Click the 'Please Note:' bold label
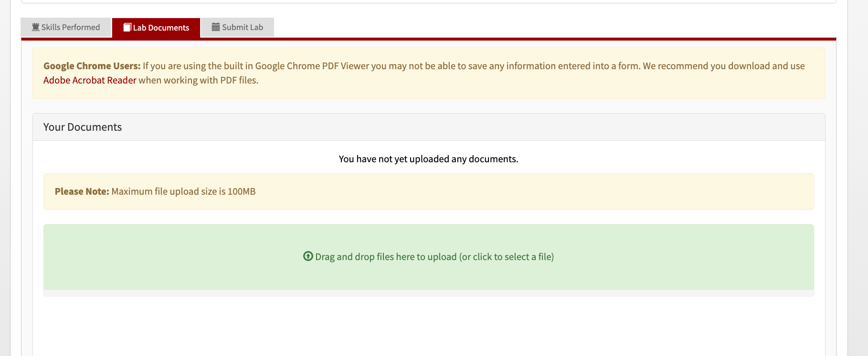868x356 pixels. 82,191
